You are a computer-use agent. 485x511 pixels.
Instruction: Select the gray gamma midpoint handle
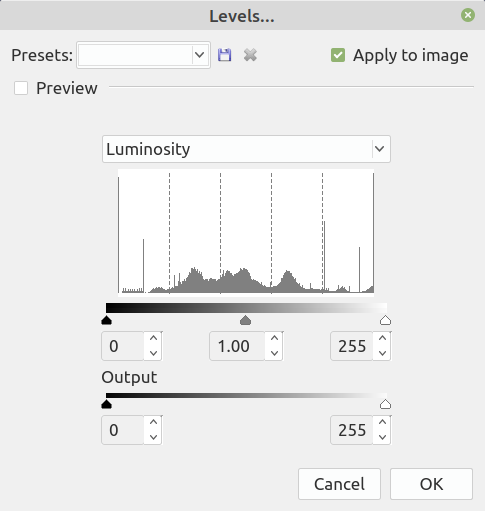point(245,320)
